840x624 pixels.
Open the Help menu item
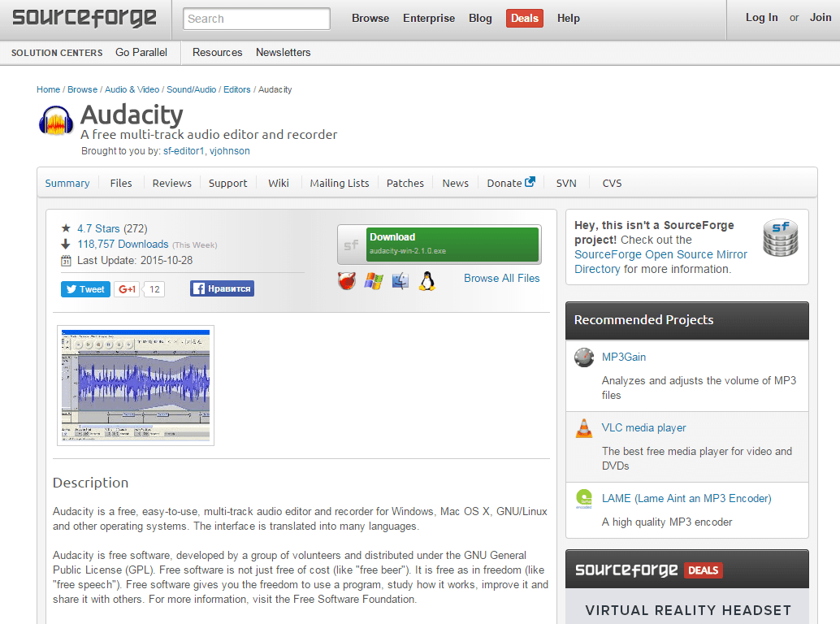(x=569, y=18)
